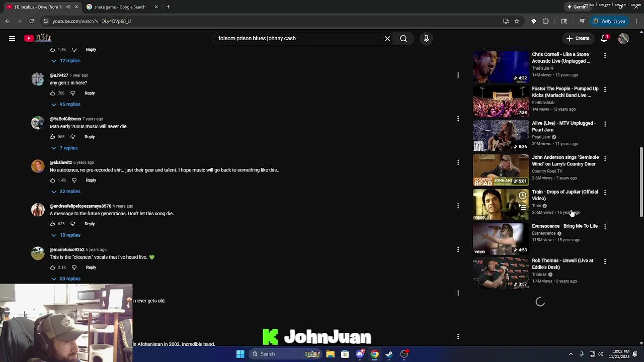Open the YouTube guide hamburger menu

(12, 38)
